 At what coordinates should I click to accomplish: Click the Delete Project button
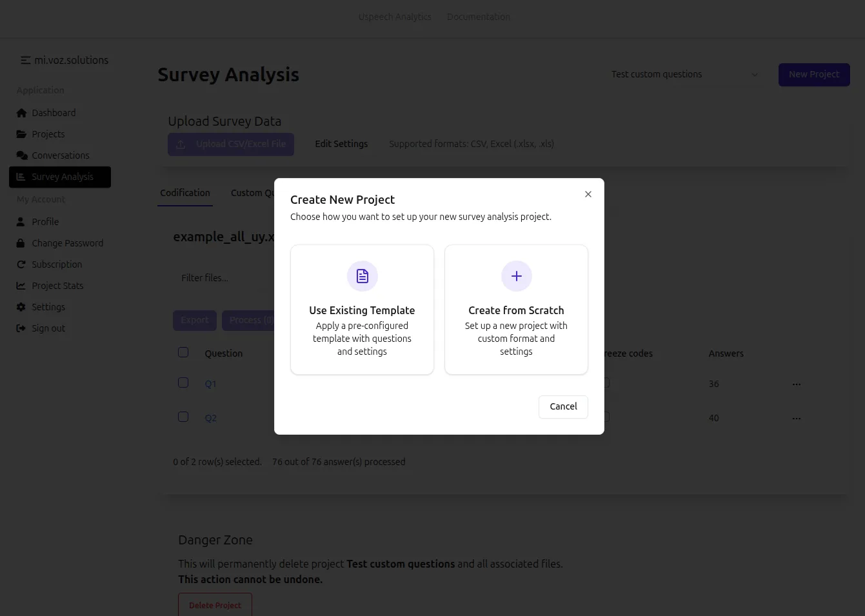[x=215, y=605]
